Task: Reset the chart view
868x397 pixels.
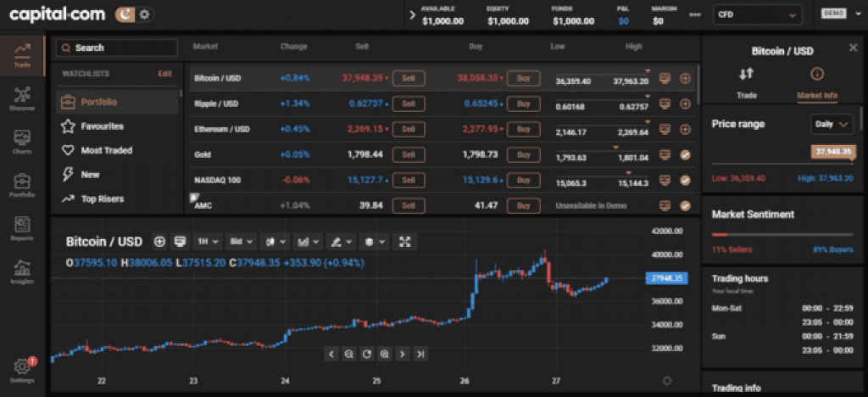Action: click(x=366, y=354)
